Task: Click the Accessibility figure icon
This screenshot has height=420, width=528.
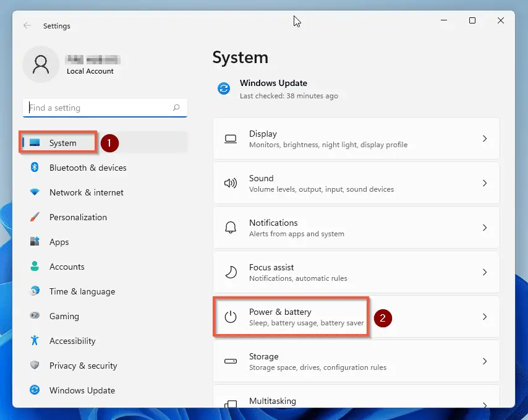Action: point(35,340)
